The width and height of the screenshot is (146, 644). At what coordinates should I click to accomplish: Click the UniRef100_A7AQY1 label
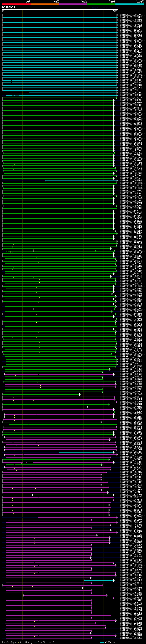[131, 469]
